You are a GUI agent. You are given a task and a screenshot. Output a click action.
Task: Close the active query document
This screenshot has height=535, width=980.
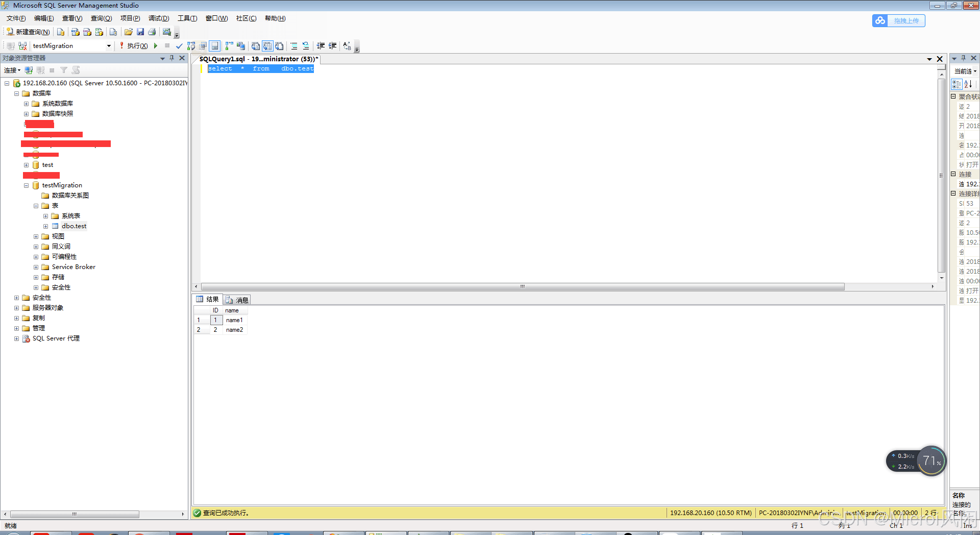coord(940,59)
